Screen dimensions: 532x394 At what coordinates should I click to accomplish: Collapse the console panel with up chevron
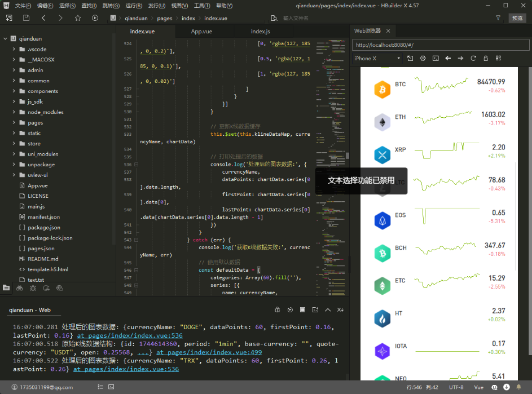coord(328,309)
